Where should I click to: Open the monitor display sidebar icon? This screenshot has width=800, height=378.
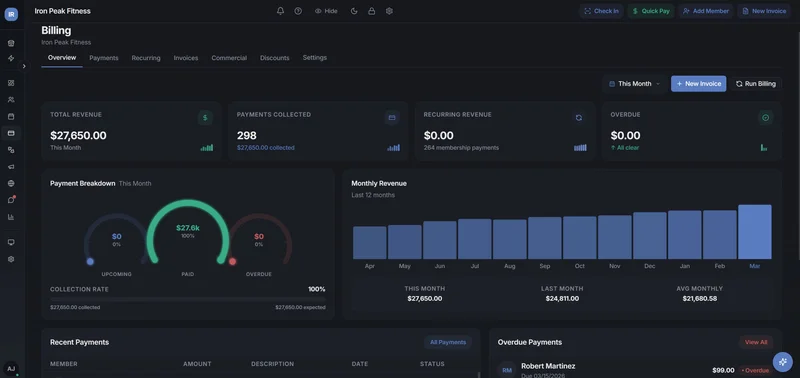11,242
